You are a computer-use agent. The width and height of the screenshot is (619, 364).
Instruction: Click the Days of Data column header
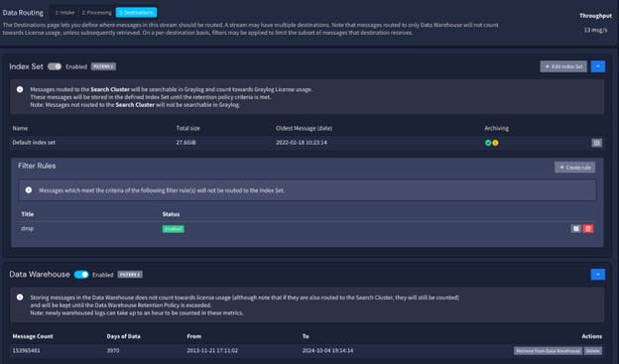(x=124, y=336)
